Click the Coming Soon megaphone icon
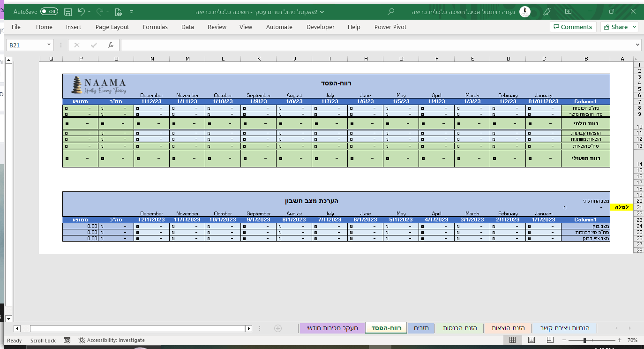This screenshot has height=349, width=644. click(x=546, y=11)
